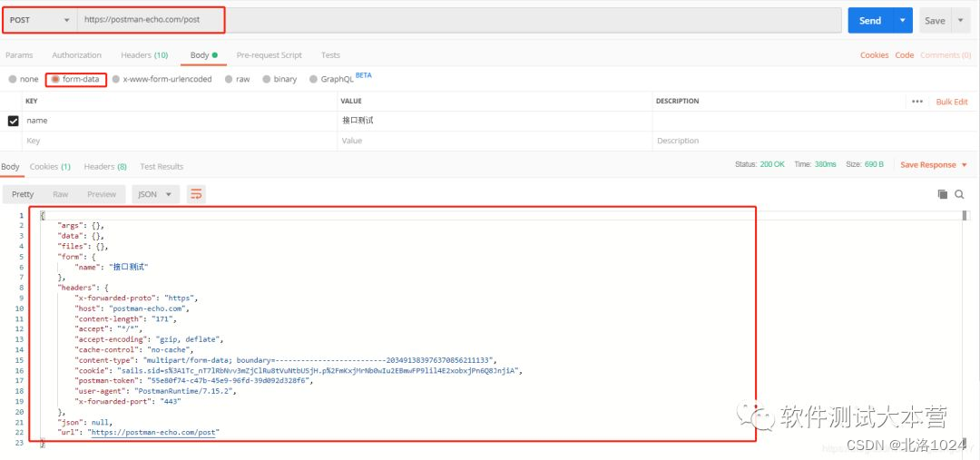The image size is (980, 460).
Task: Switch to the response Body tab
Action: tap(11, 167)
